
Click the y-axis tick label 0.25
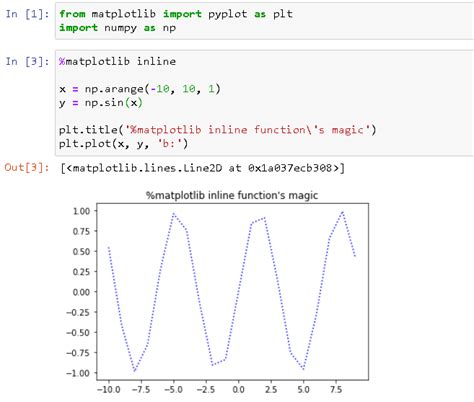pyautogui.click(x=82, y=272)
